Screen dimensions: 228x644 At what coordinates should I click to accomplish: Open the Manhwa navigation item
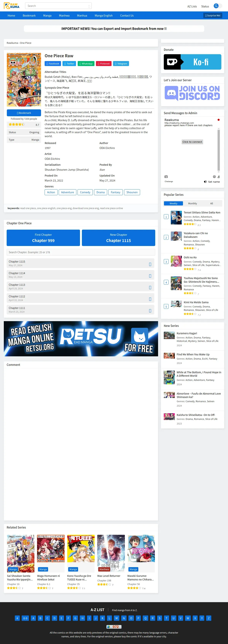(64, 15)
